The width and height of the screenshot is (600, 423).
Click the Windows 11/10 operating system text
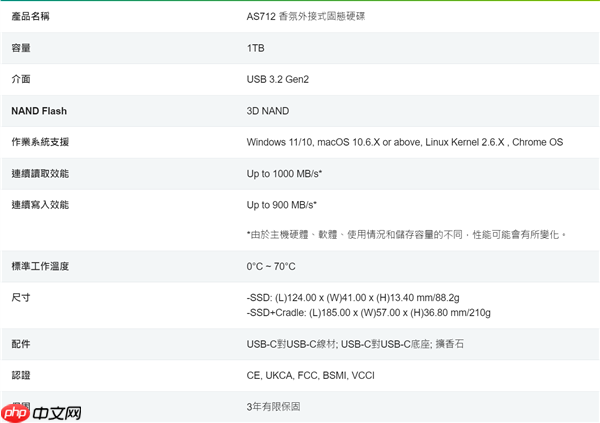tap(283, 142)
